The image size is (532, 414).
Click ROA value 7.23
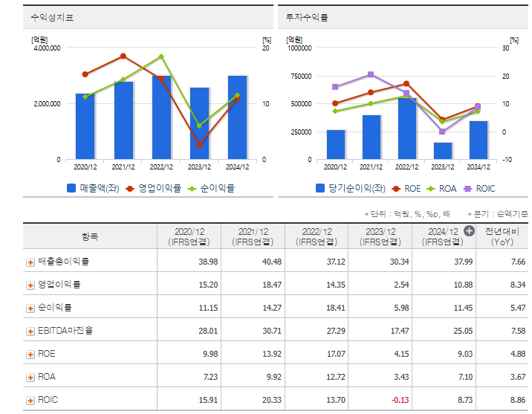click(210, 377)
